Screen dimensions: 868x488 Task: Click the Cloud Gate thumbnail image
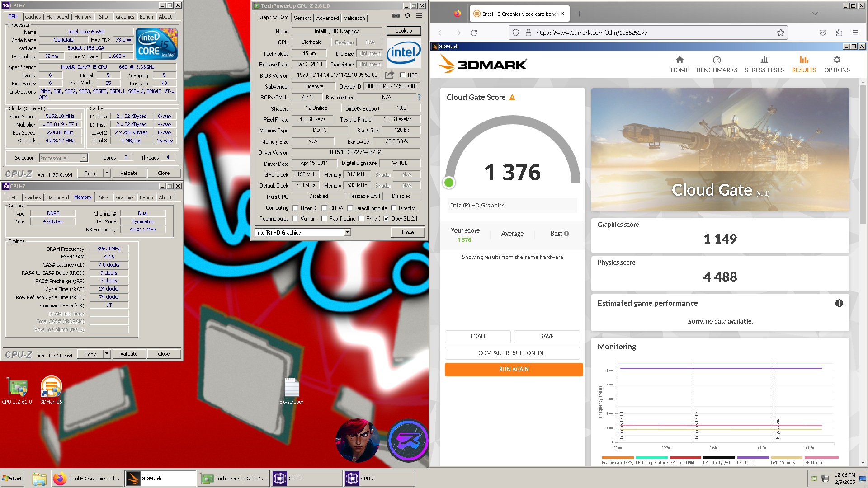coord(720,150)
